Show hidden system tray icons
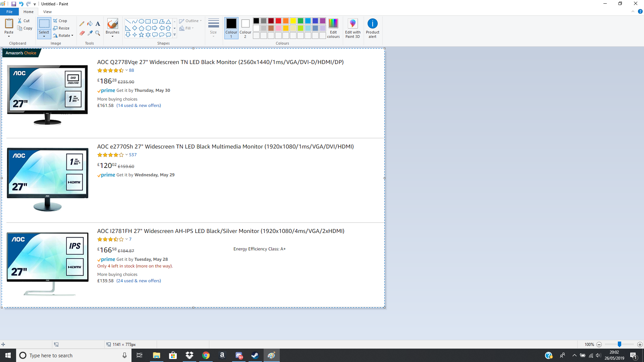644x362 pixels. (575, 355)
